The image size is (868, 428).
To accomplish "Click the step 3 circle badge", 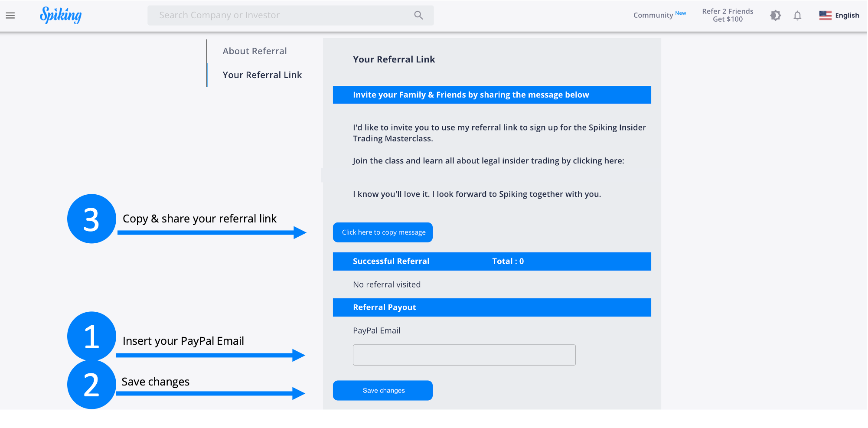I will (91, 219).
